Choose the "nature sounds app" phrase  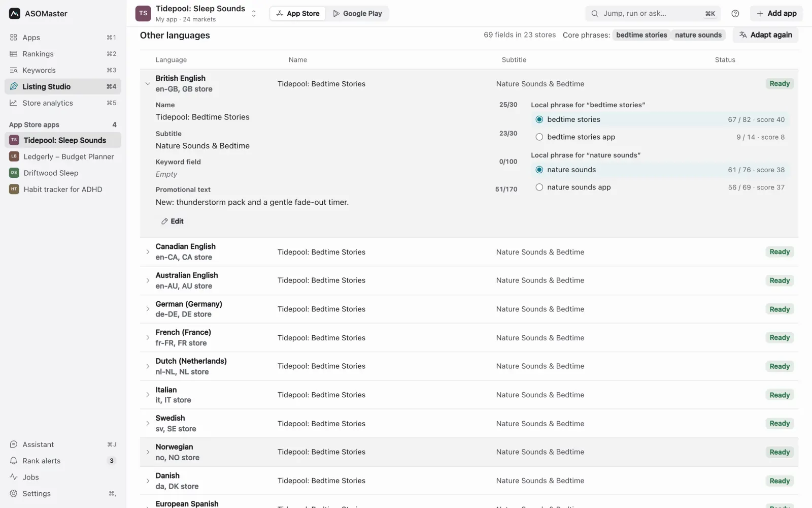539,187
